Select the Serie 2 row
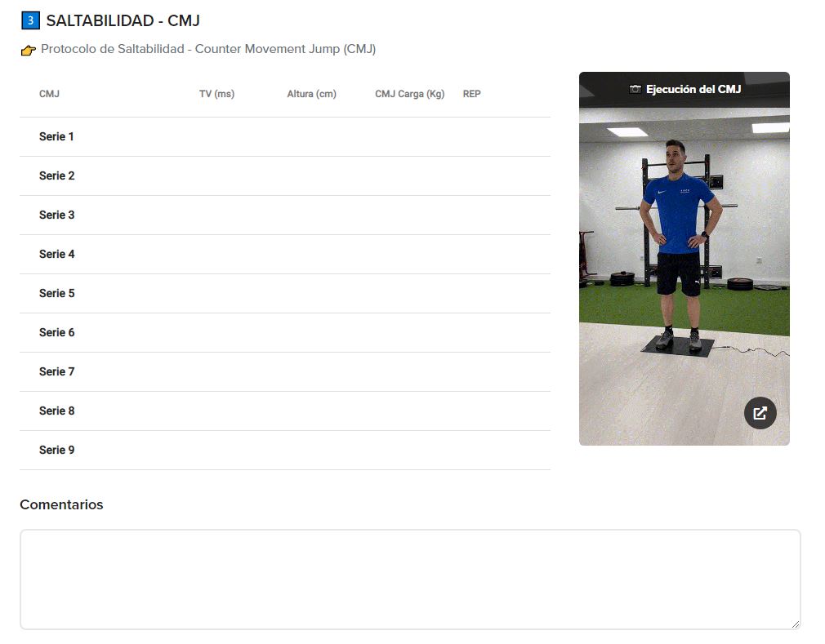The width and height of the screenshot is (825, 644). tap(285, 176)
